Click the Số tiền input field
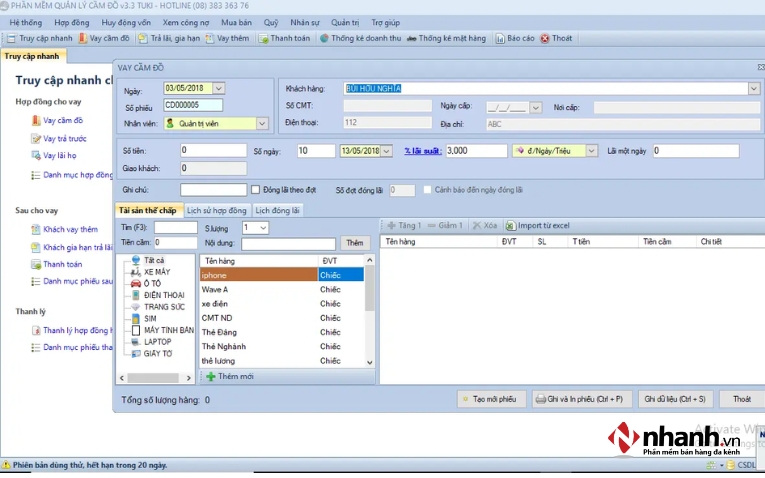The height and width of the screenshot is (478, 765). click(x=213, y=150)
